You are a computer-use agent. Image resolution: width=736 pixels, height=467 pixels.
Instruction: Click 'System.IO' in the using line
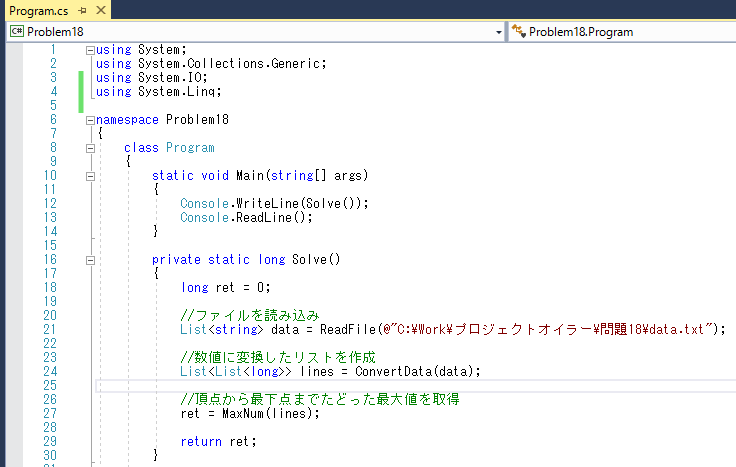169,77
